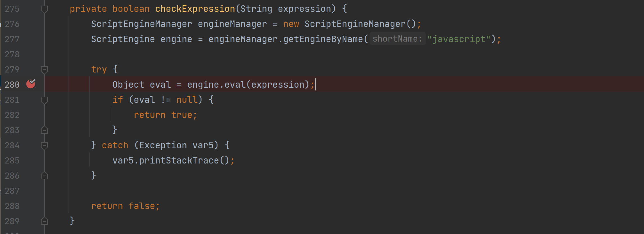Click the ScriptEngineManager constructor call
The image size is (644, 234).
(x=355, y=24)
